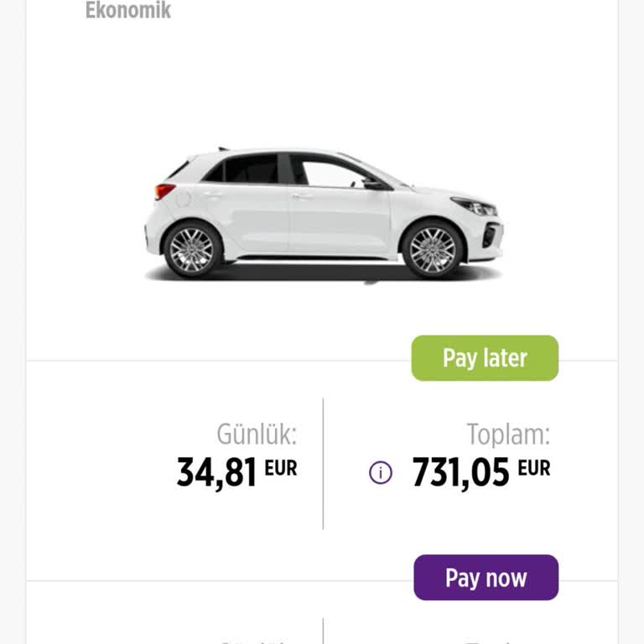Image resolution: width=644 pixels, height=644 pixels.
Task: Click the car's front wheel
Action: 433,249
